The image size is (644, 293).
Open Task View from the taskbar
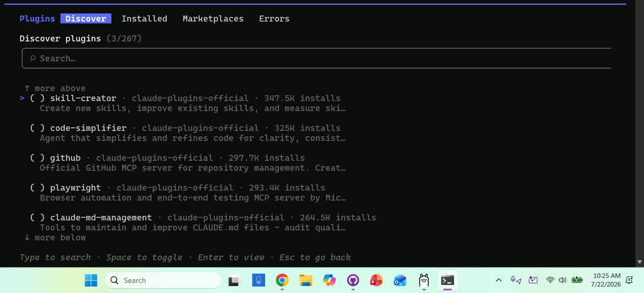[235, 280]
